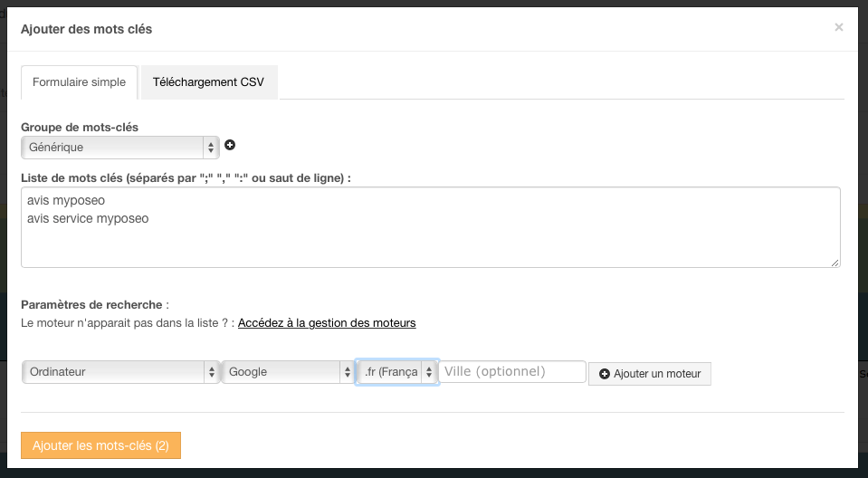Viewport: 868px width, 478px height.
Task: Click the up-down arrows of .fr select
Action: (x=429, y=372)
